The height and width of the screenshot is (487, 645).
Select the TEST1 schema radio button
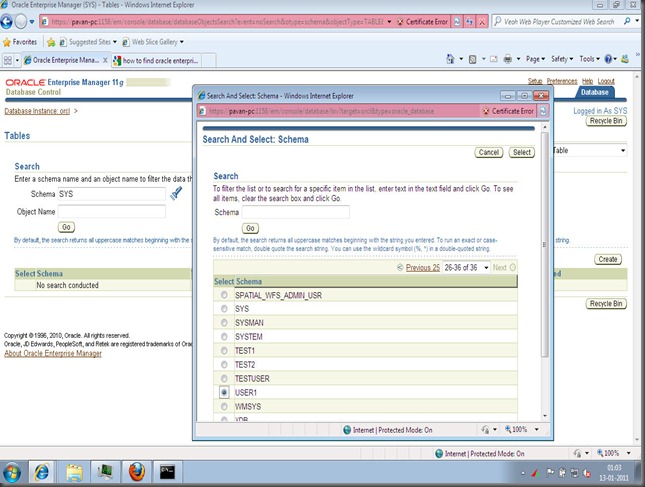pyautogui.click(x=224, y=350)
